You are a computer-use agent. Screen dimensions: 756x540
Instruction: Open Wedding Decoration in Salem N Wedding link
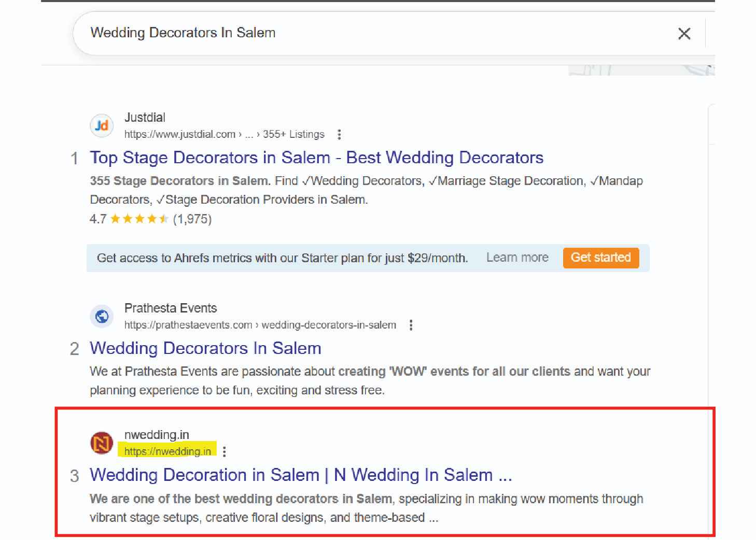301,475
